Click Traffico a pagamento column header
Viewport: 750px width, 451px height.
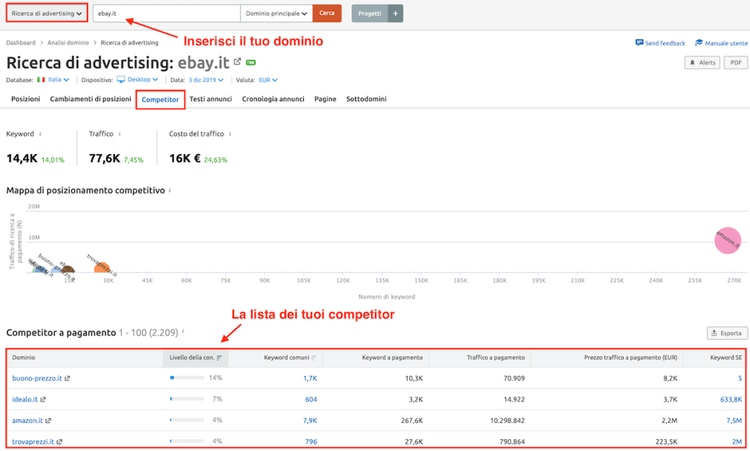[496, 358]
